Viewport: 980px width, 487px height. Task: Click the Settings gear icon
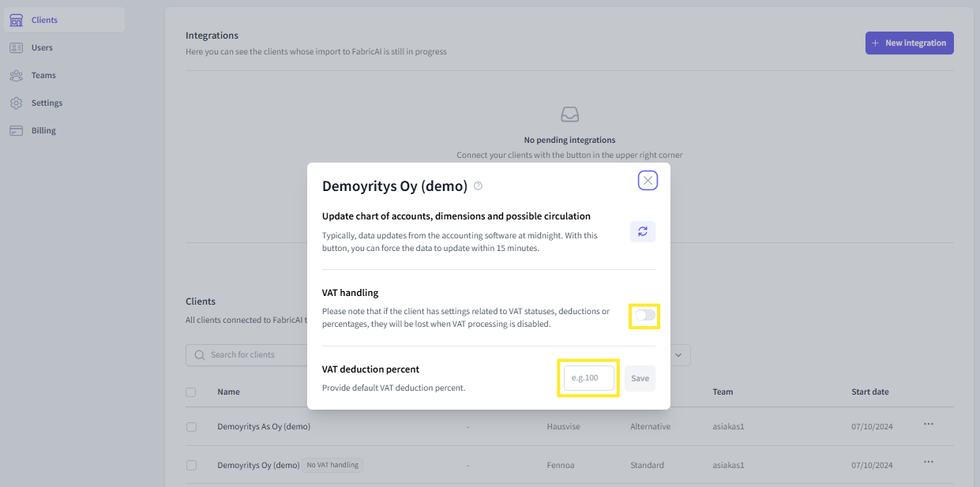tap(16, 103)
